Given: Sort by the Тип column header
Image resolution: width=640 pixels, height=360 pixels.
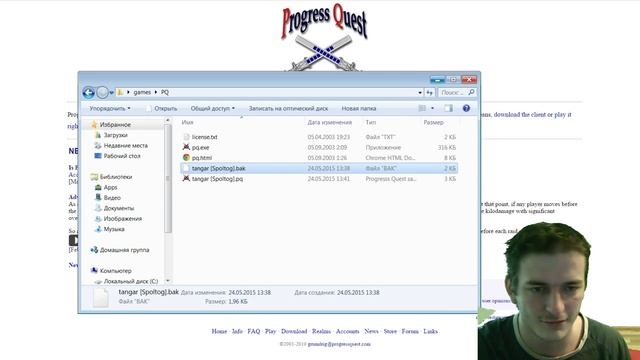Looking at the screenshot, I should point(371,122).
